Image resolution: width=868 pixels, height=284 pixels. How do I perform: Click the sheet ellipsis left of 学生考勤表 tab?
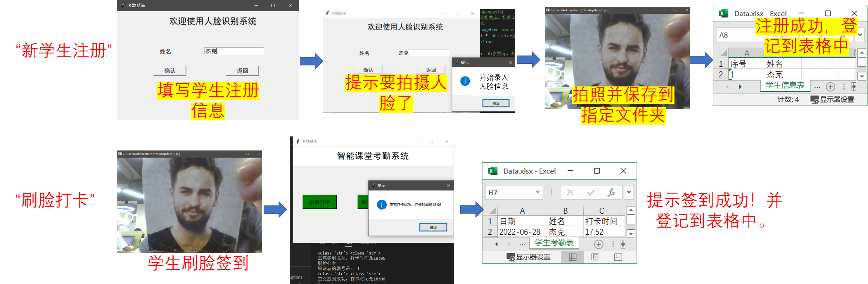[x=522, y=244]
